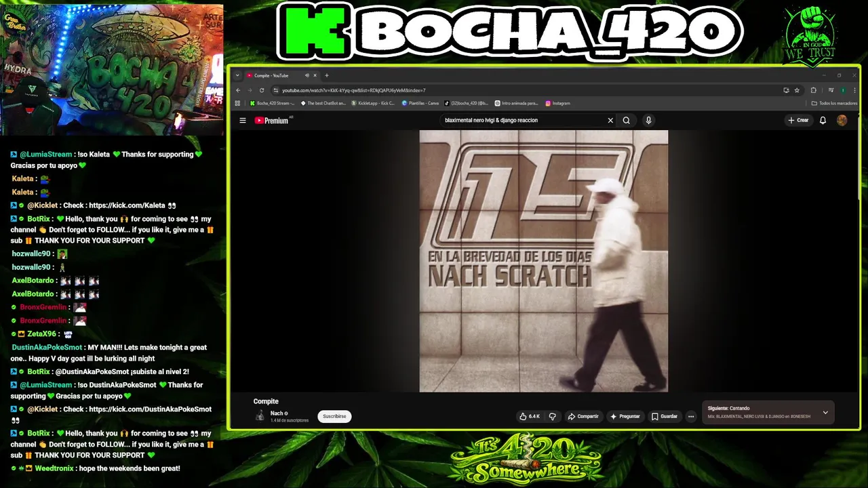Open the kick.com/Kaleta chat link

(x=127, y=205)
